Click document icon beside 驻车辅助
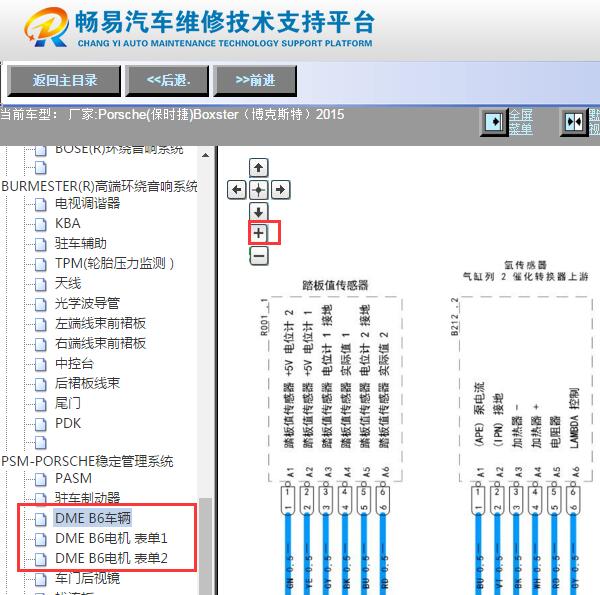The image size is (600, 595). point(41,244)
